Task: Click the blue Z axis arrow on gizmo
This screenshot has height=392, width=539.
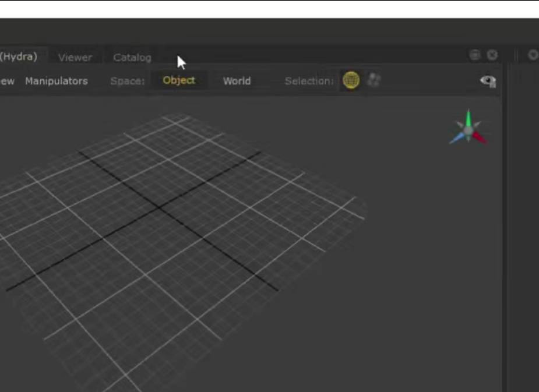Action: [456, 139]
